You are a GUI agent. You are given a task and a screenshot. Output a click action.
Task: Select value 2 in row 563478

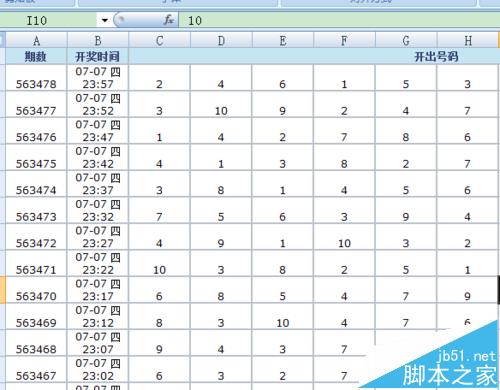coord(159,78)
